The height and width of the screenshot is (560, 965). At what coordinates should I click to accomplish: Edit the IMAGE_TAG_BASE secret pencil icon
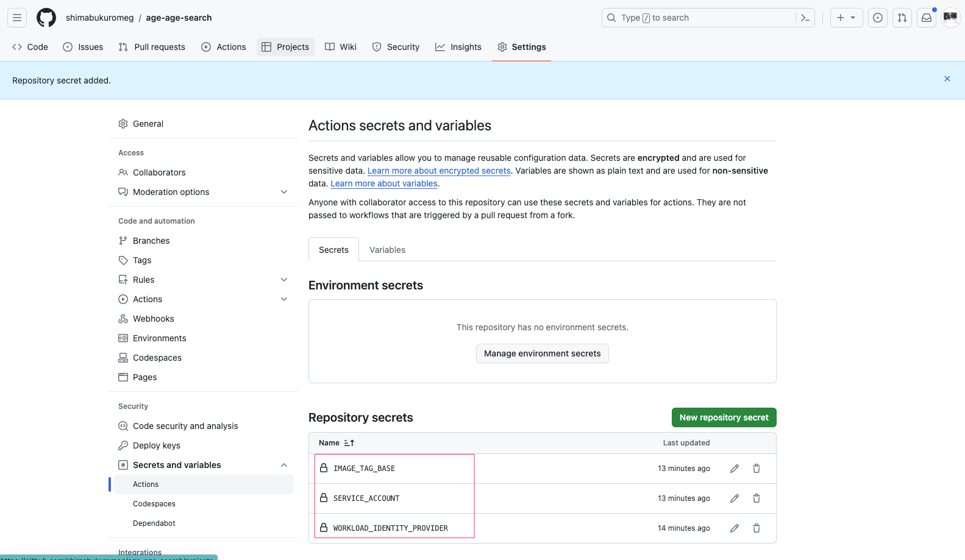click(x=735, y=469)
